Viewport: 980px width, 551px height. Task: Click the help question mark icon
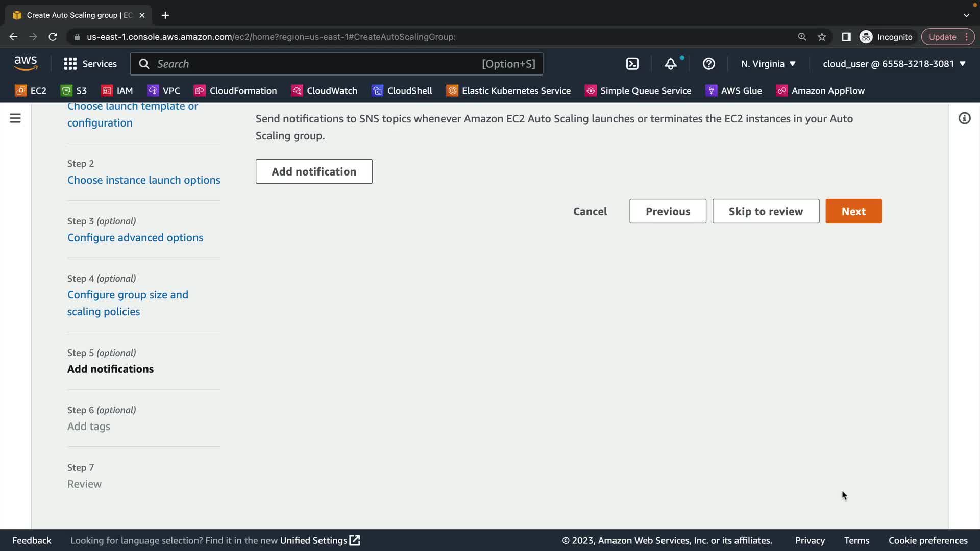click(708, 64)
